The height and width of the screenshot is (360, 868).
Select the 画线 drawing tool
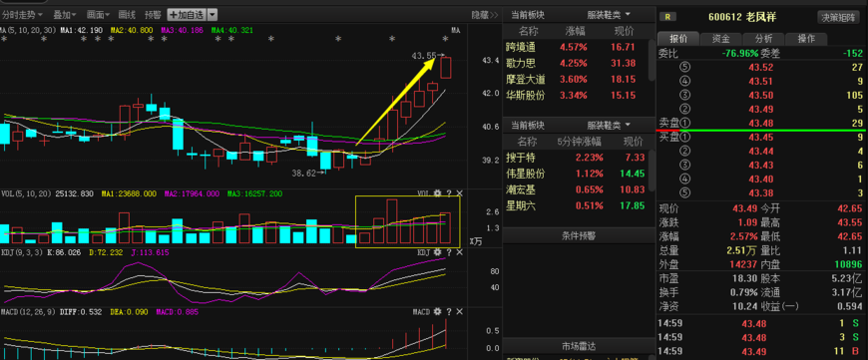(127, 15)
